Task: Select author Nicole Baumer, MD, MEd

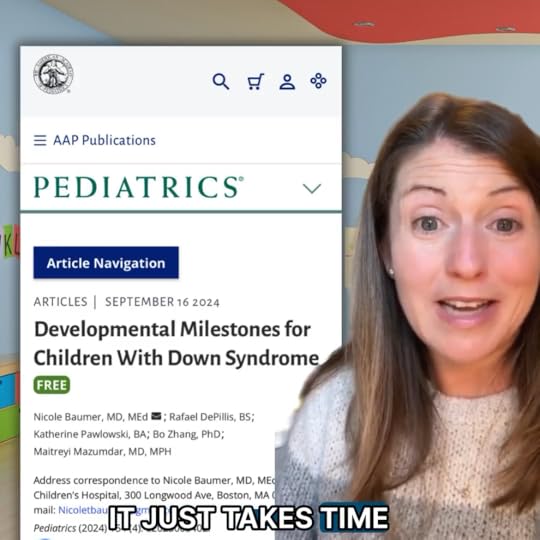Action: (x=91, y=417)
